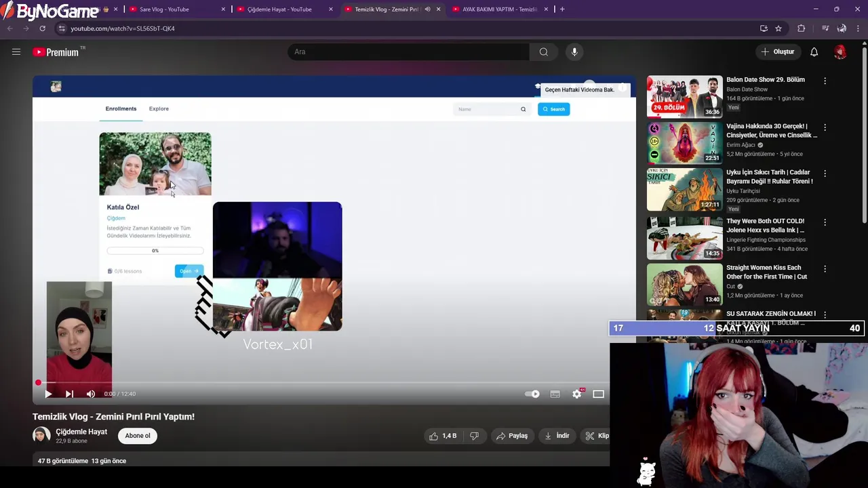Screen dimensions: 868x488
Task: Go back in browser history
Action: 9,28
